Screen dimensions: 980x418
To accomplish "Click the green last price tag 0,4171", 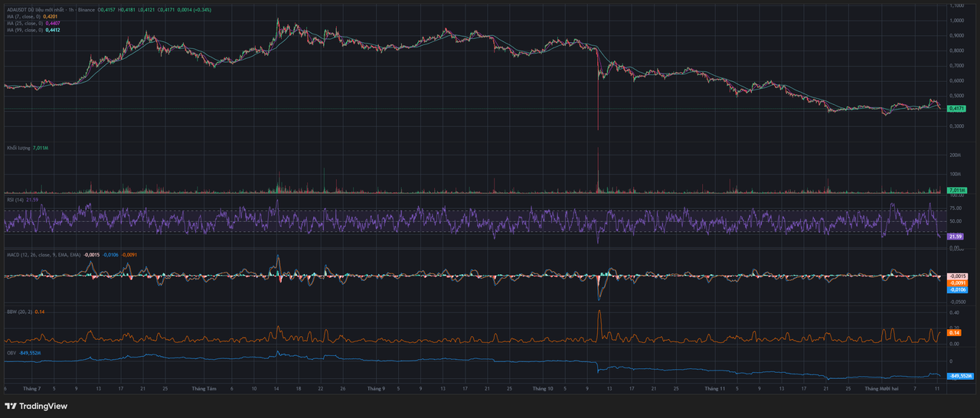I will [x=958, y=109].
